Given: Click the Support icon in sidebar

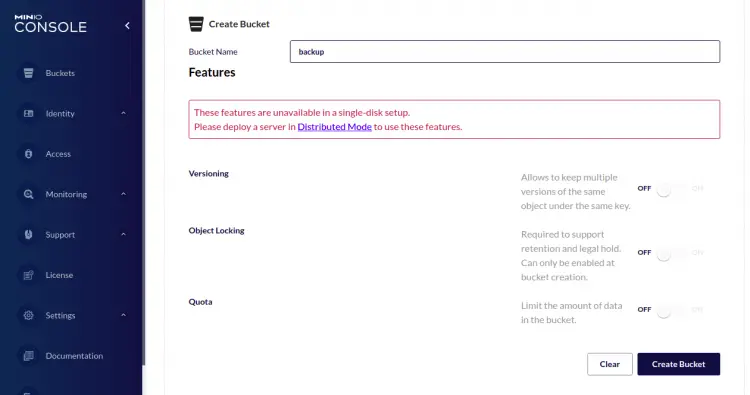Looking at the screenshot, I should coord(28,235).
